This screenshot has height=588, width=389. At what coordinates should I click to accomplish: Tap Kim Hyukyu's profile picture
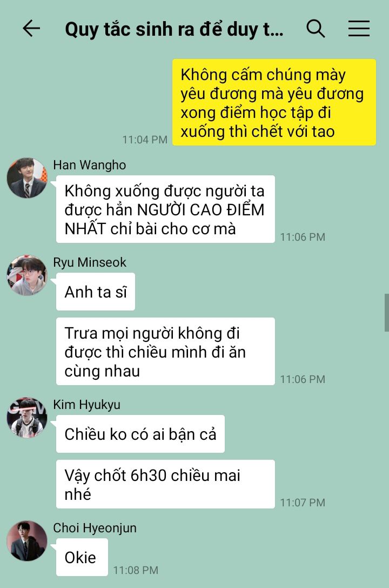(27, 418)
